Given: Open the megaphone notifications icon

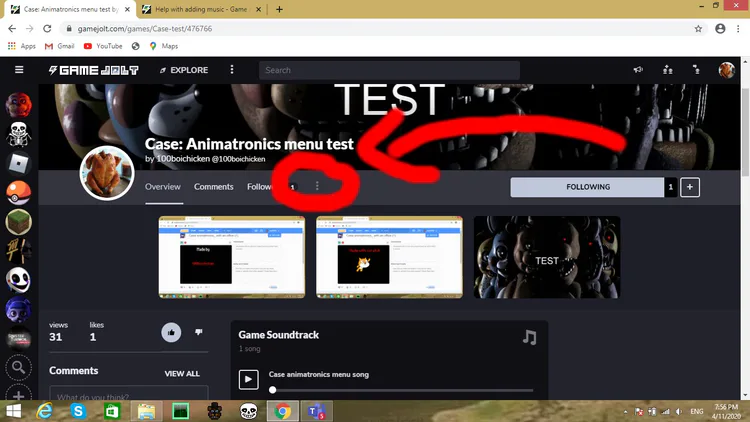Looking at the screenshot, I should pyautogui.click(x=638, y=70).
